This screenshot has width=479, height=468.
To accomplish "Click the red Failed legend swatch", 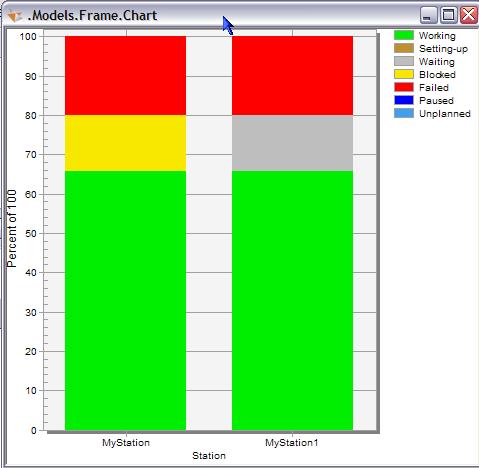I will click(x=404, y=87).
